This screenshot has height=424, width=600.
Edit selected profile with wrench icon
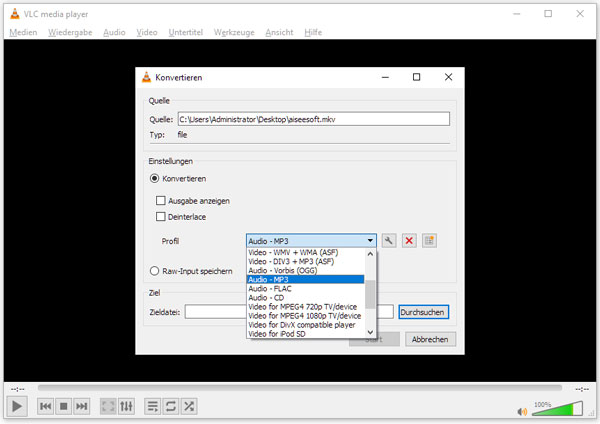point(389,241)
